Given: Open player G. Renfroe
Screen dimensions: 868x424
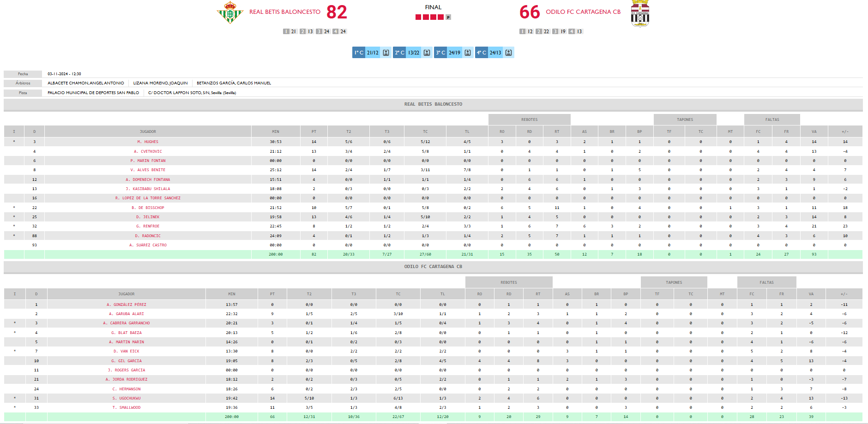Looking at the screenshot, I should coord(148,226).
